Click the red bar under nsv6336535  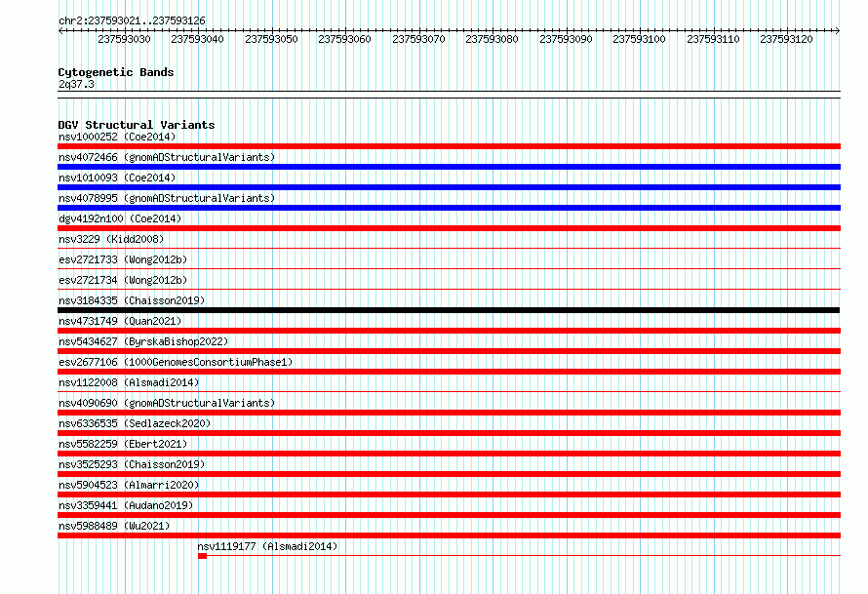(x=449, y=433)
